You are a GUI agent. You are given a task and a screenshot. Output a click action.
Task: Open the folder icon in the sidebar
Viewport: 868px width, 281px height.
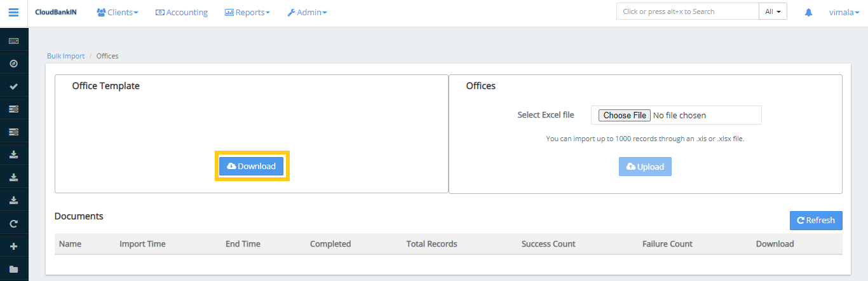point(13,270)
